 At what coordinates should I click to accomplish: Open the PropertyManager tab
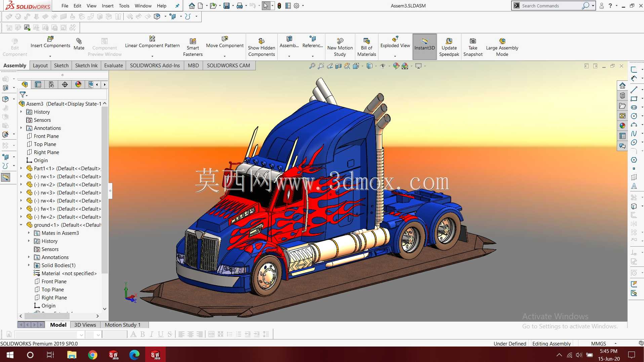38,84
